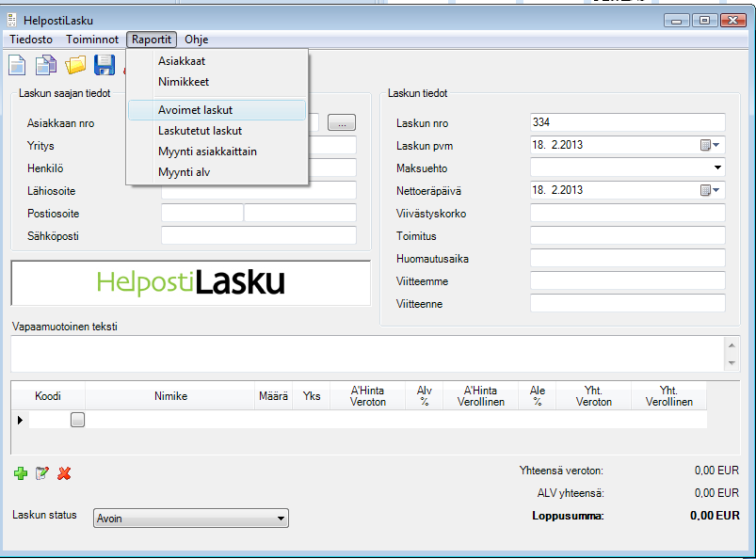Image resolution: width=756 pixels, height=559 pixels.
Task: Click the Viivästyskorko input field
Action: tap(628, 213)
